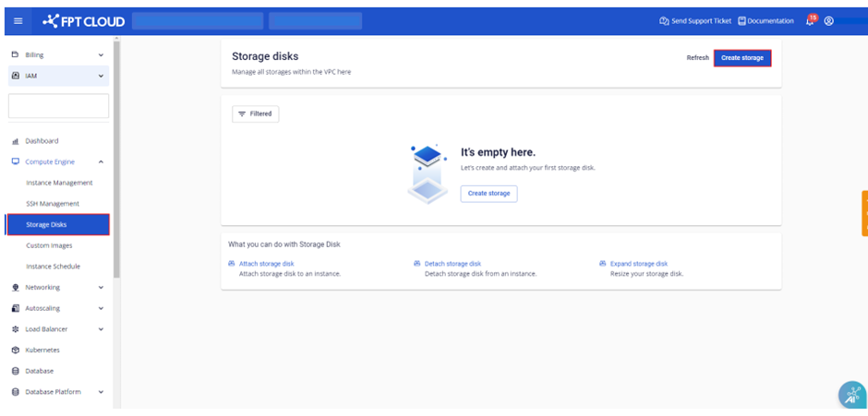
Task: Open the user account profile icon
Action: coord(828,21)
